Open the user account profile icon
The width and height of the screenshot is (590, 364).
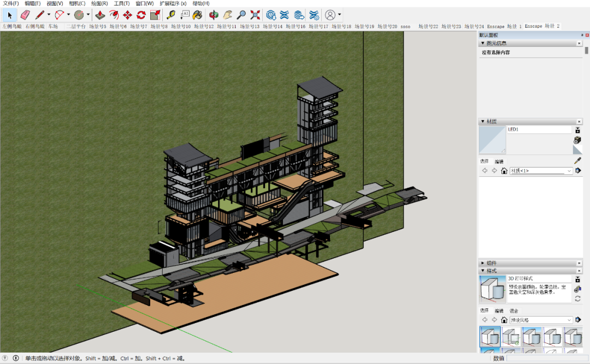pos(330,15)
